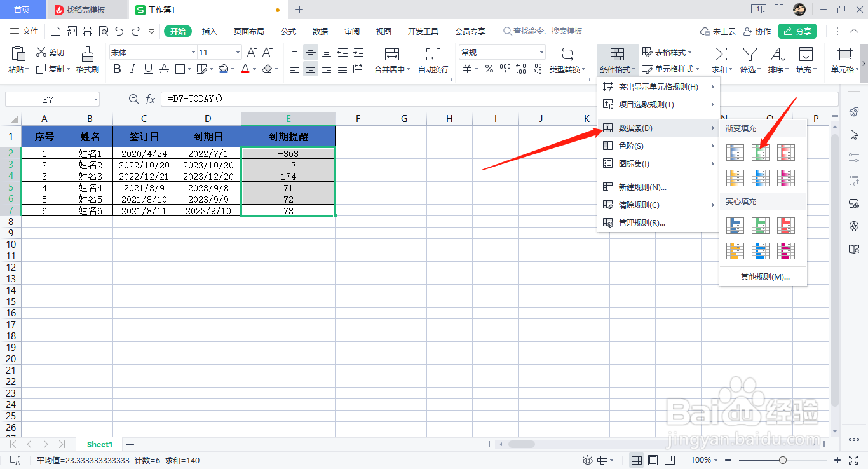The width and height of the screenshot is (868, 469).
Task: Open Cell Style (单元格样式) dropdown
Action: (671, 69)
